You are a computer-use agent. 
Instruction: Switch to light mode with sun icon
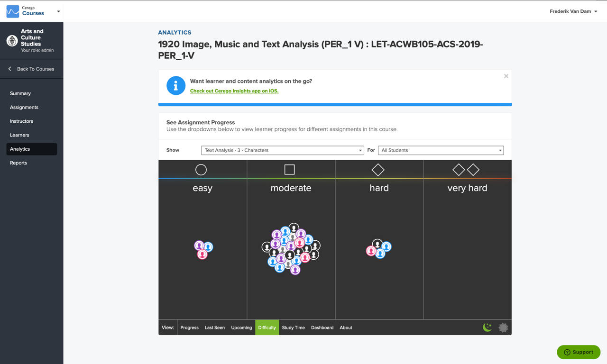pyautogui.click(x=503, y=328)
